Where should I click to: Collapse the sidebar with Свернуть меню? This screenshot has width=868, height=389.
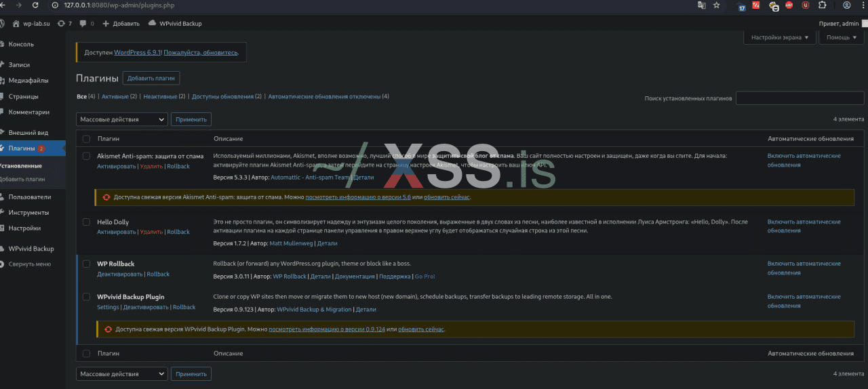tap(29, 264)
